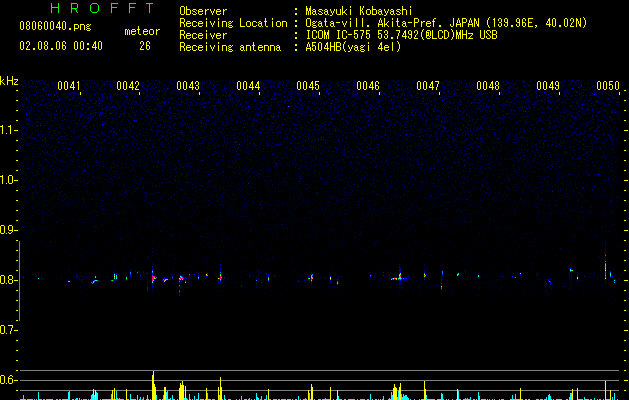The width and height of the screenshot is (629, 400).
Task: Click the kHz axis unit label
Action: (9, 81)
